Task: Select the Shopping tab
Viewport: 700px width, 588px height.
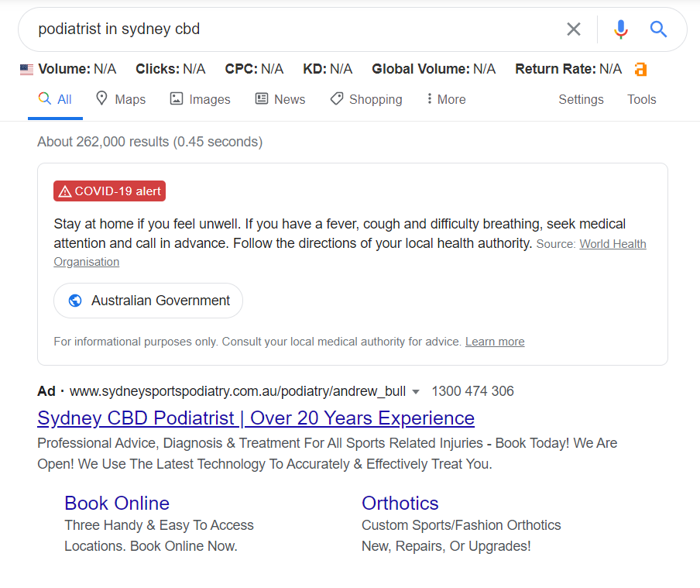Action: tap(365, 99)
